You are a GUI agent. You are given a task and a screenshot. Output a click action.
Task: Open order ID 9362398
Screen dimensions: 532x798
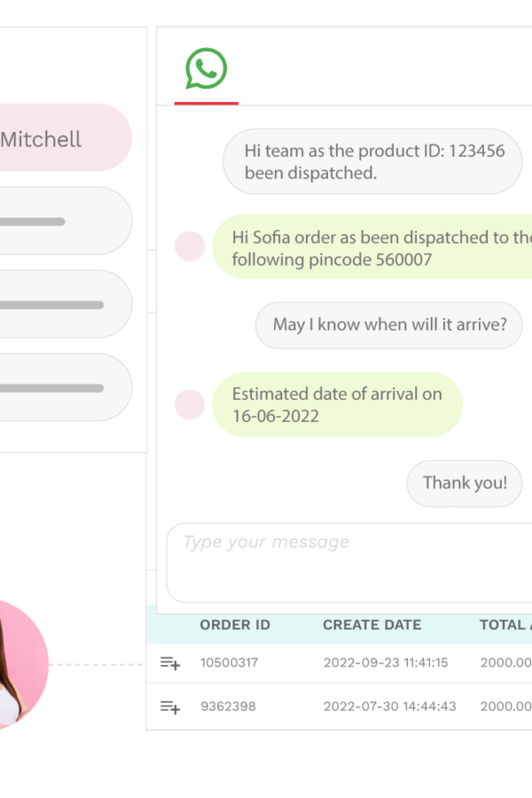tap(228, 707)
